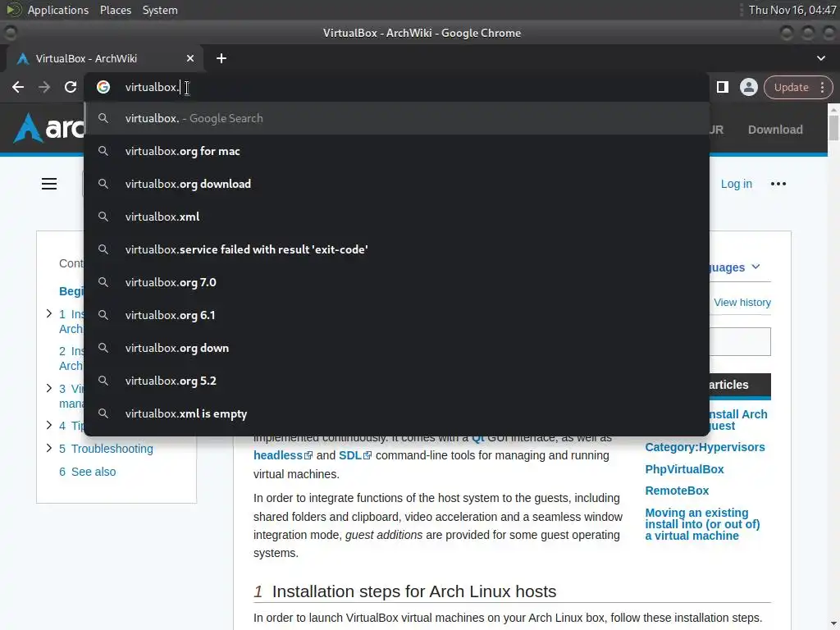Select suggestion virtualbox. - Google Search
840x630 pixels.
point(396,118)
